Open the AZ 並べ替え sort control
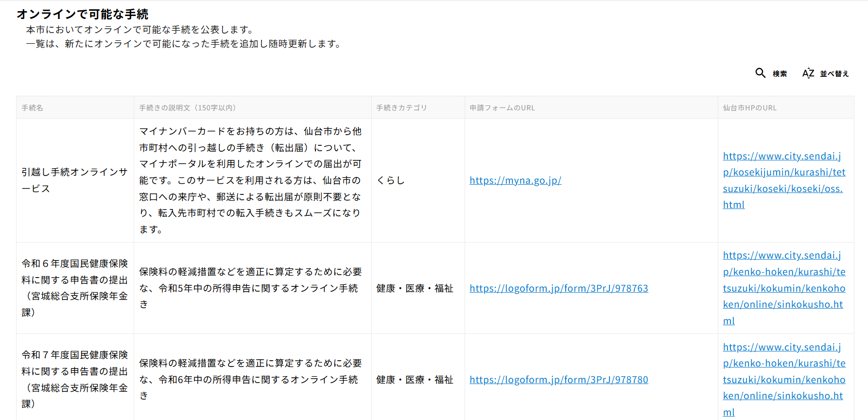 pos(825,73)
